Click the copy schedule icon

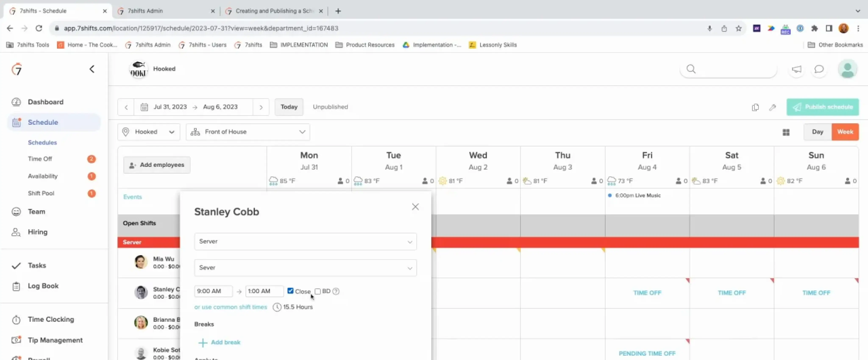click(x=755, y=107)
